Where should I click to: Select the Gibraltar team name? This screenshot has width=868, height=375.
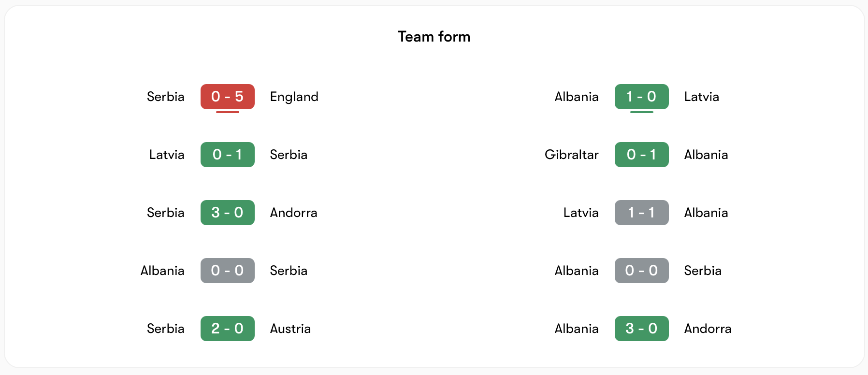click(571, 155)
